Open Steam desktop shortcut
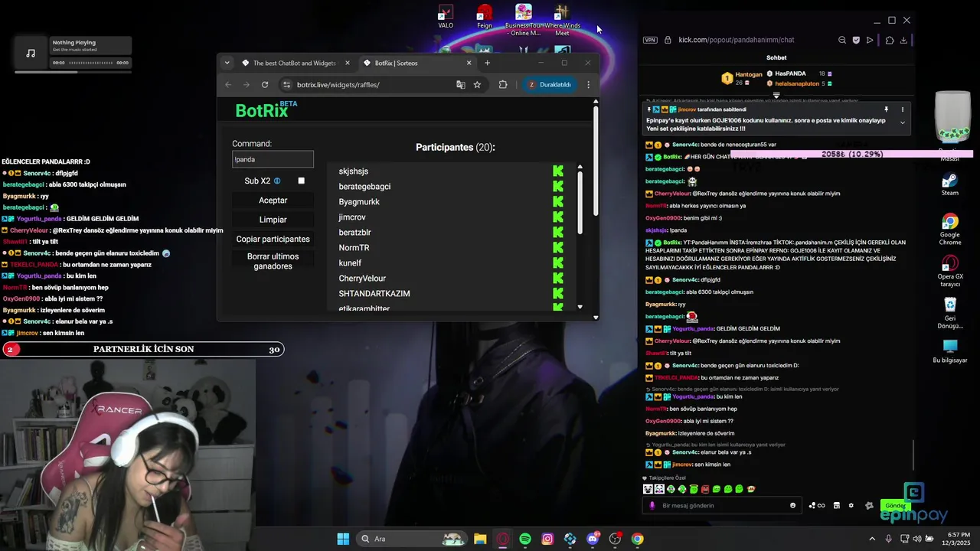980x551 pixels. point(949,185)
